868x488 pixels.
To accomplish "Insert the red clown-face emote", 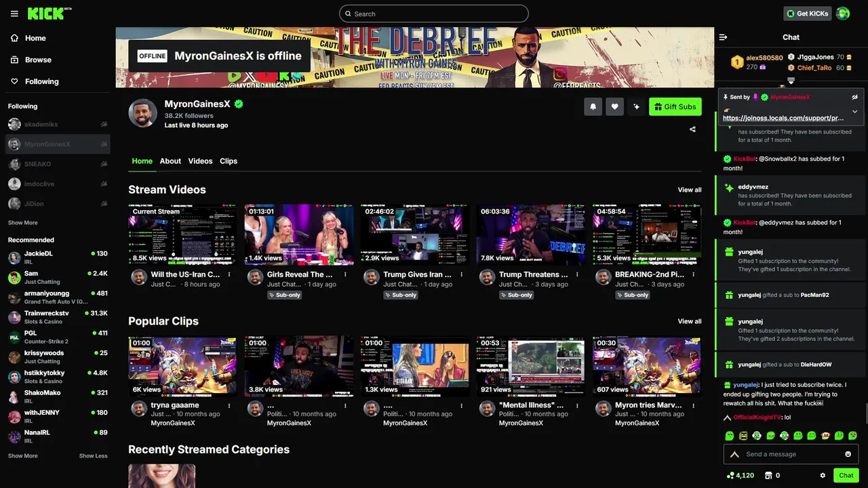I will (825, 436).
